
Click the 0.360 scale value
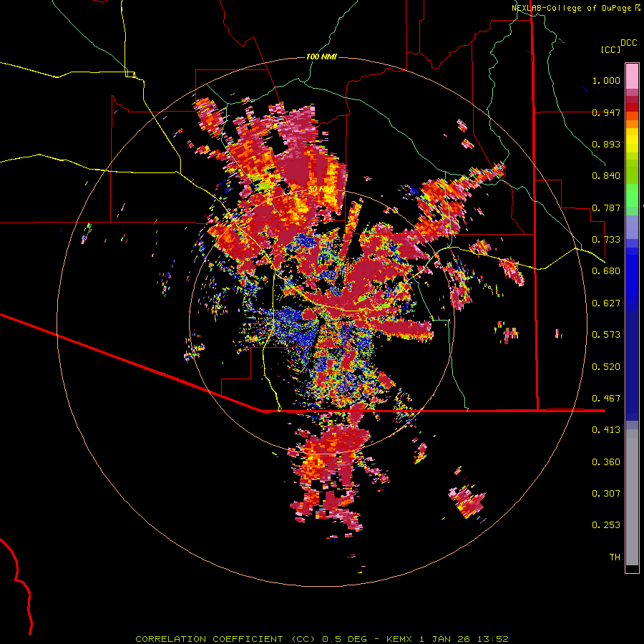pyautogui.click(x=606, y=462)
